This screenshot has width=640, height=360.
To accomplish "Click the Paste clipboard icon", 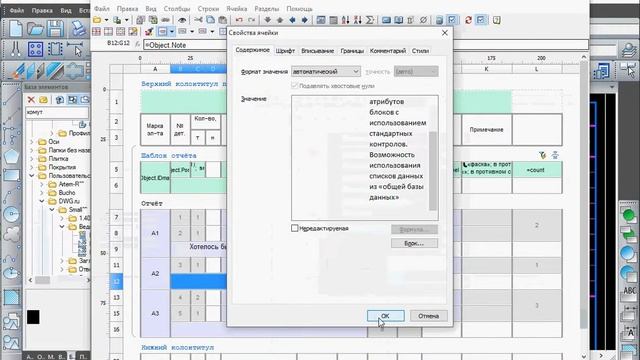I will 223,20.
